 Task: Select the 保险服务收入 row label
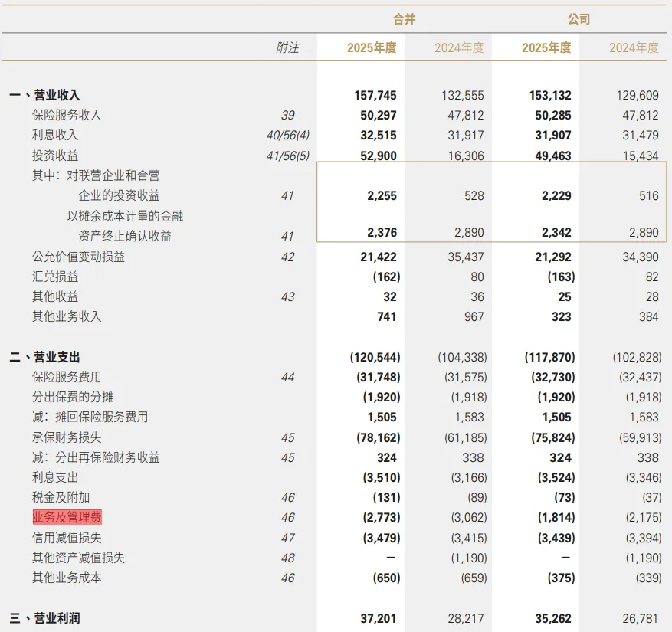(67, 115)
